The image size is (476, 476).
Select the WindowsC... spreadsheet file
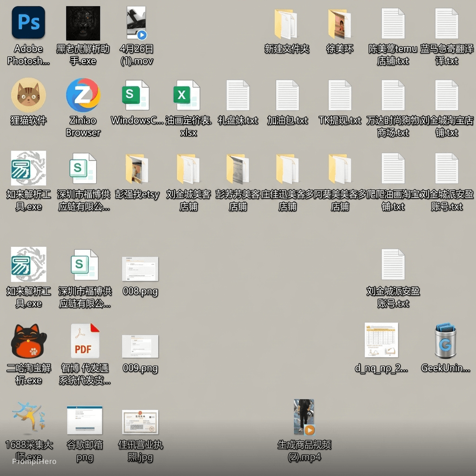pyautogui.click(x=136, y=95)
